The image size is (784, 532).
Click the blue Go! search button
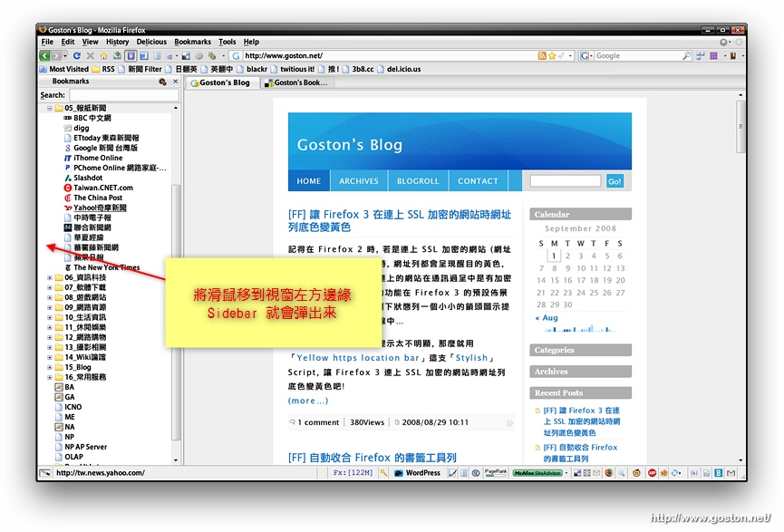615,181
